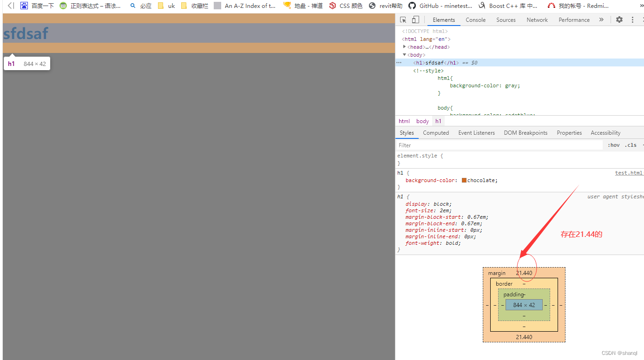
Task: Click the 地盘 - 禅道 bookmark icon
Action: [x=287, y=6]
